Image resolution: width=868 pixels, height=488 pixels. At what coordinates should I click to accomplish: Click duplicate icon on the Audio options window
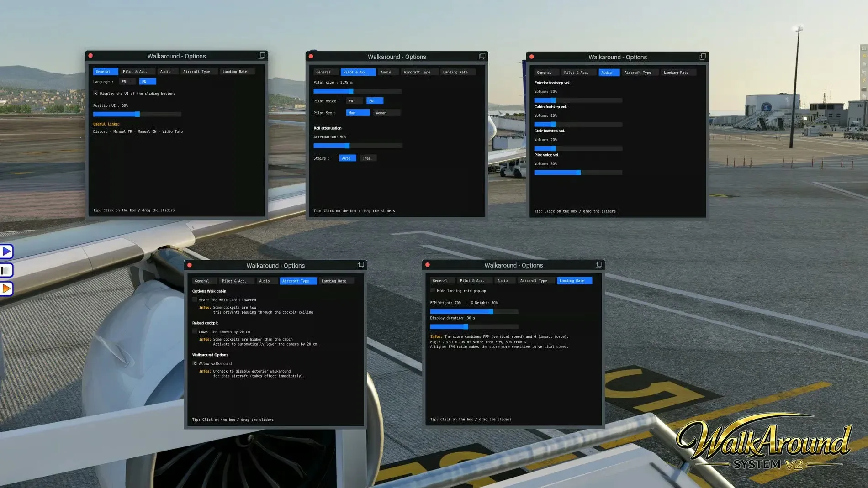702,57
